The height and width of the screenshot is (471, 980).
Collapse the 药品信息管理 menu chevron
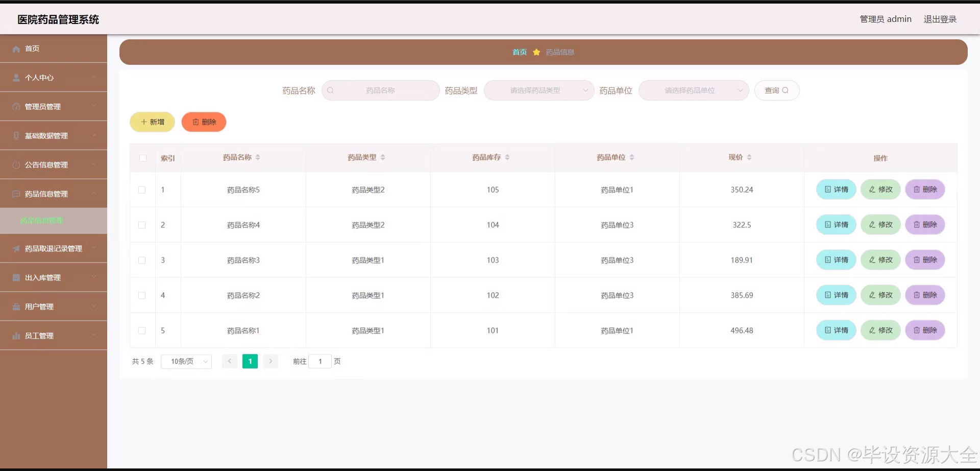[94, 194]
